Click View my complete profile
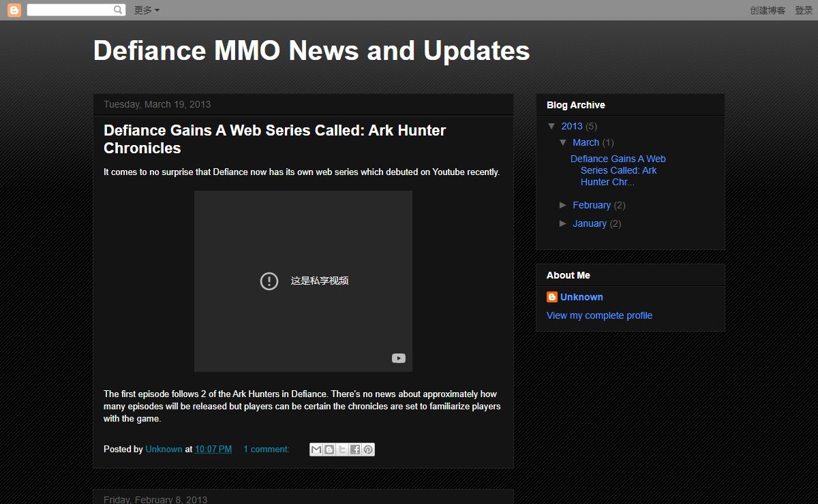 pos(599,315)
